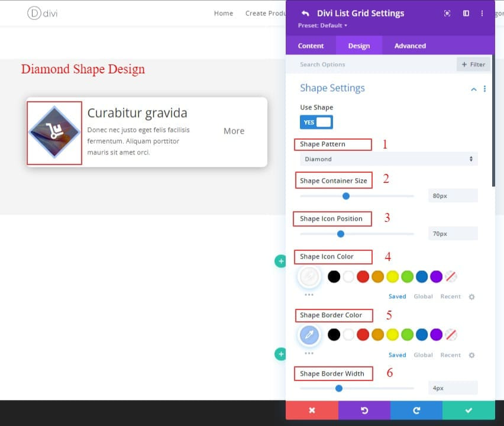The width and height of the screenshot is (504, 426).
Task: Open the Shape Settings options menu icon
Action: [484, 89]
